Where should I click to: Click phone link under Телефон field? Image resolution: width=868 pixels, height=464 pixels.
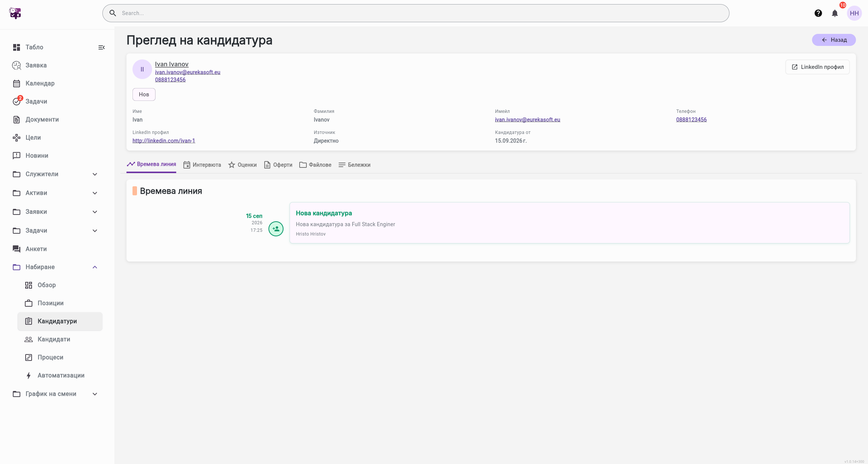(691, 120)
